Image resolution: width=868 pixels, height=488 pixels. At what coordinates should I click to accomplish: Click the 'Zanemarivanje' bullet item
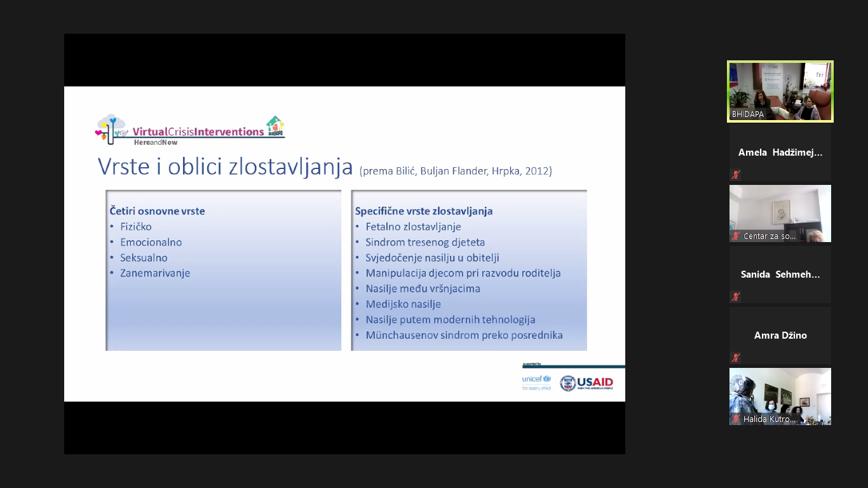(x=155, y=273)
